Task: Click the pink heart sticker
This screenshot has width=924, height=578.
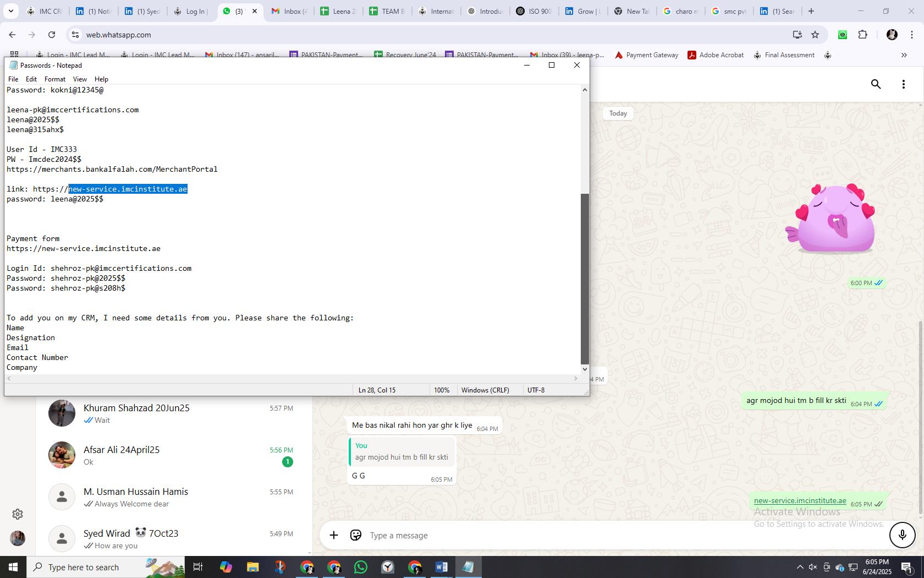Action: pyautogui.click(x=831, y=219)
